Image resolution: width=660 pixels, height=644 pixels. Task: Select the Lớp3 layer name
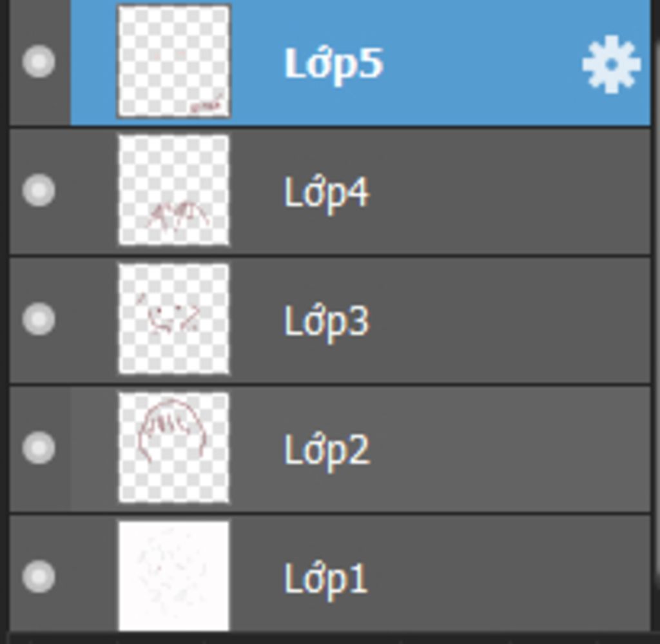[x=327, y=321]
